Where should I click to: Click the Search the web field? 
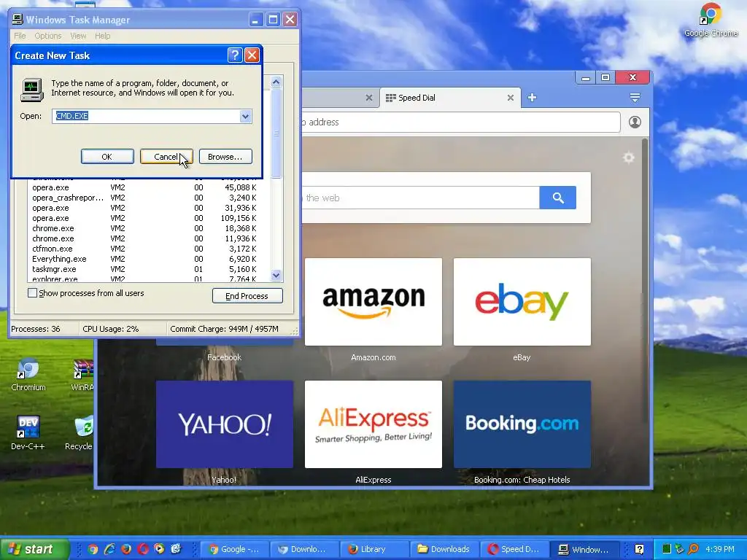[420, 198]
